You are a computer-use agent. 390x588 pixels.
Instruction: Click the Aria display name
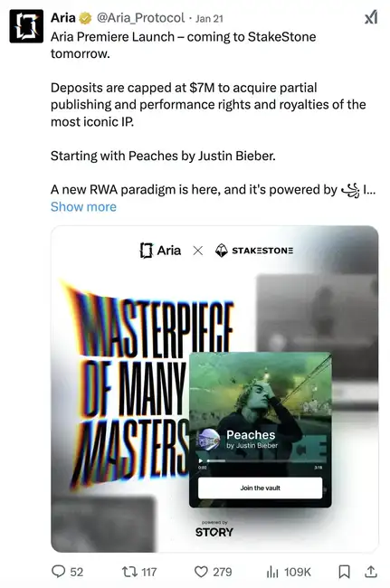pos(63,17)
